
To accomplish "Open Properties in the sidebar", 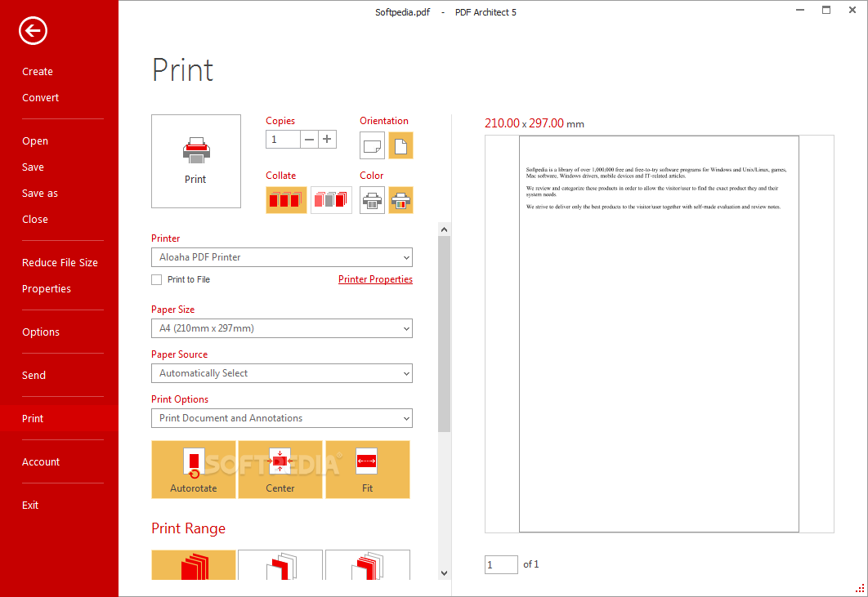I will [x=47, y=289].
